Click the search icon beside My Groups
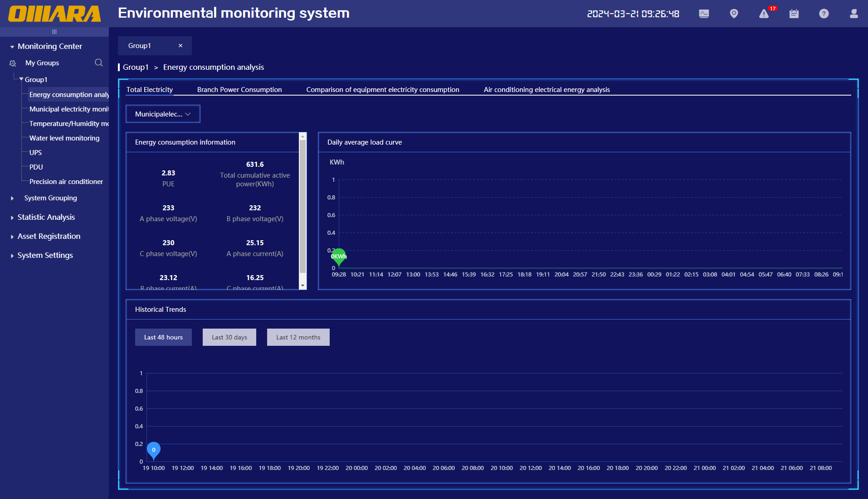 (x=98, y=63)
